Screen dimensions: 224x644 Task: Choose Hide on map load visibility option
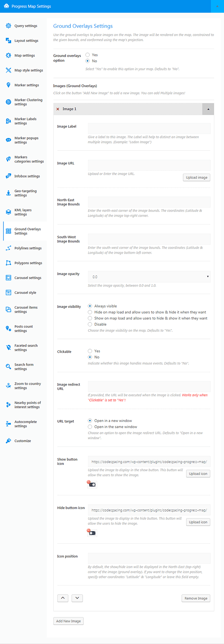pos(90,312)
